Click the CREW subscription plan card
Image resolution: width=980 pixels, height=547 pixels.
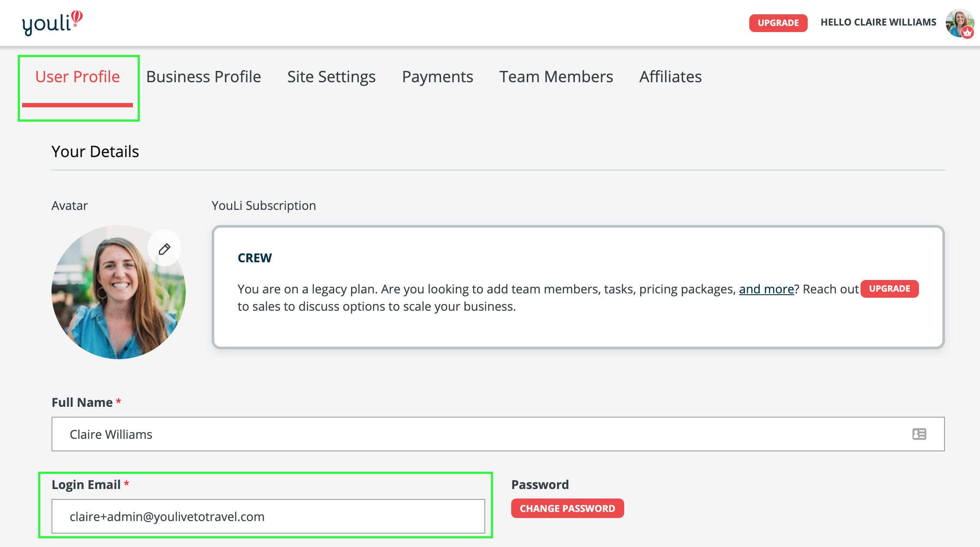click(x=578, y=325)
